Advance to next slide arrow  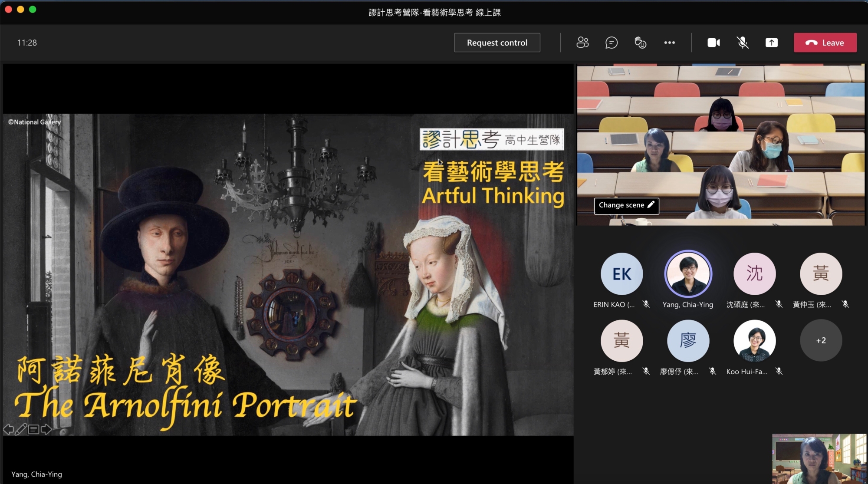click(x=46, y=430)
